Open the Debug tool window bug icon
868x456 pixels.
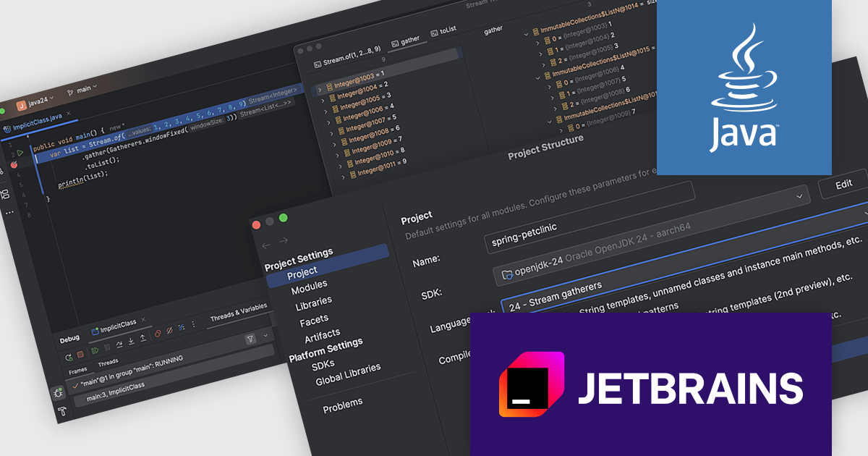tap(59, 393)
